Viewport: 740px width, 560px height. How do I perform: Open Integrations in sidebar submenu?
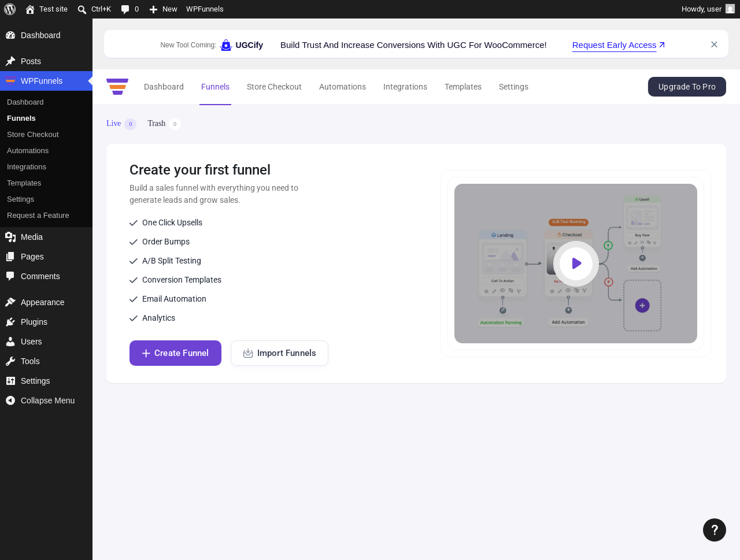point(27,167)
